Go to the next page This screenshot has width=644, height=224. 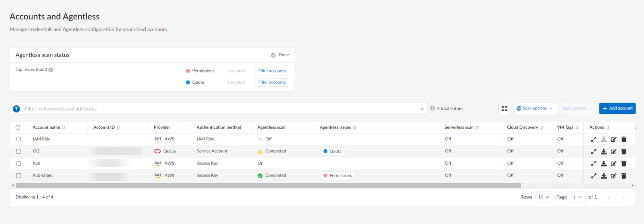pos(624,197)
